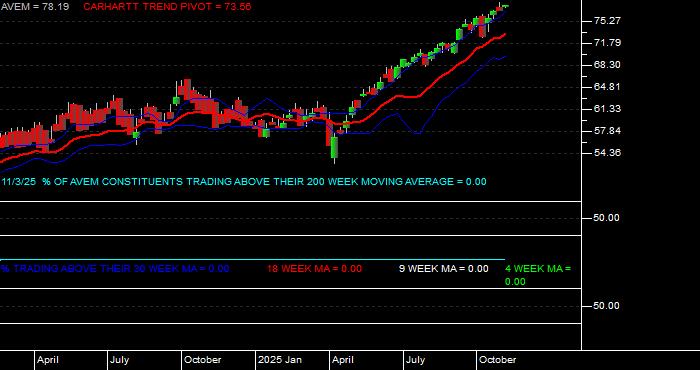This screenshot has height=370, width=700.
Task: Click the first April label on time axis
Action: 48,360
